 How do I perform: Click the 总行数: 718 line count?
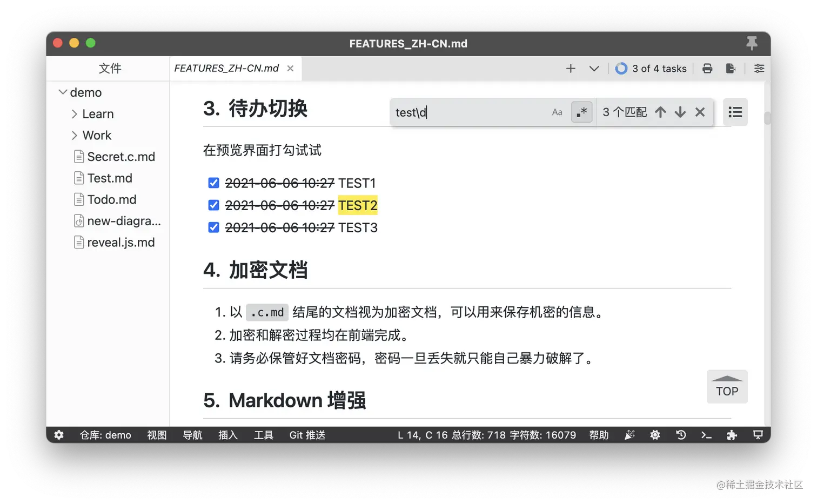tap(479, 435)
